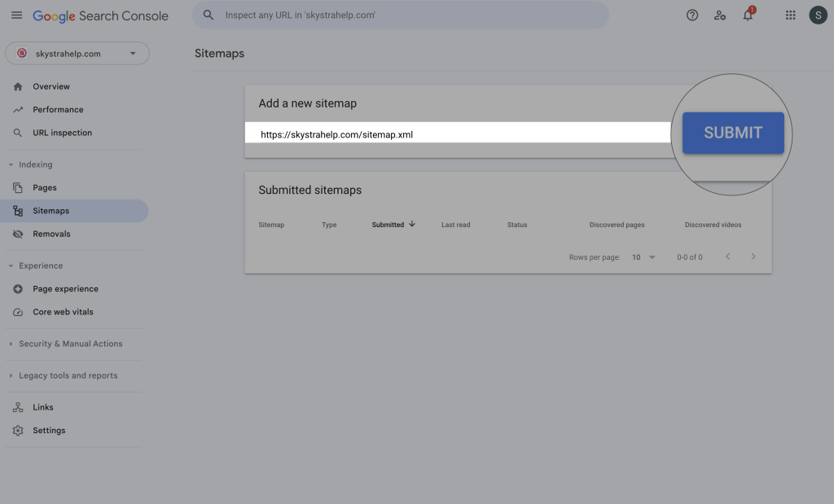The height and width of the screenshot is (504, 834).
Task: Open the hamburger main menu
Action: point(16,15)
